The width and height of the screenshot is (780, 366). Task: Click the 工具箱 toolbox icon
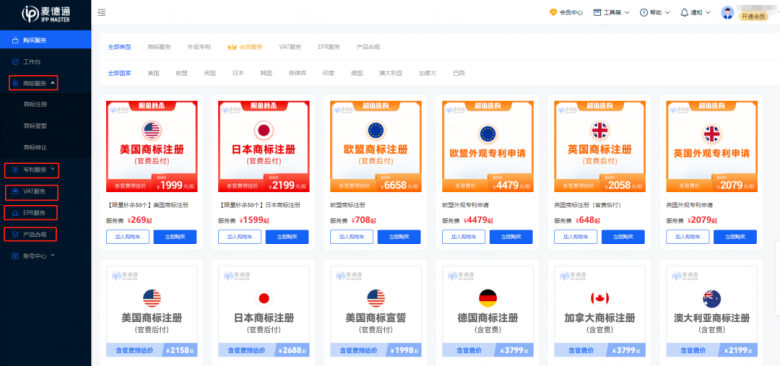[x=597, y=12]
